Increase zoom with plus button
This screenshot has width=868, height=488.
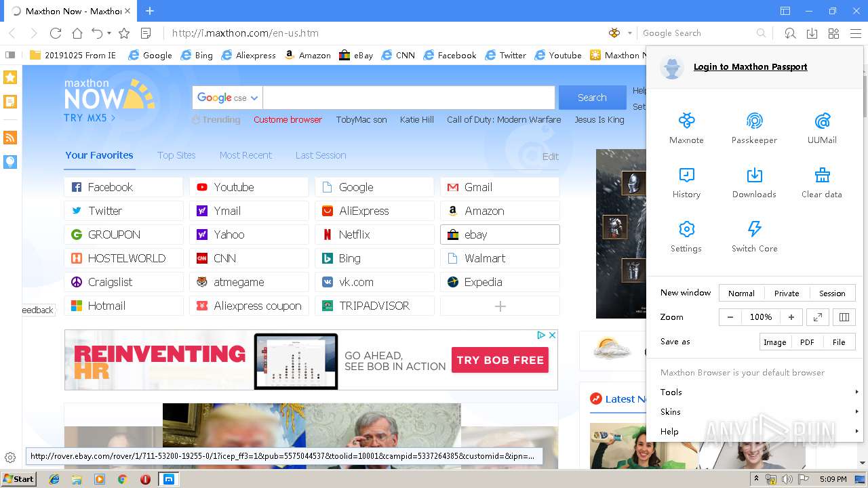tap(791, 317)
